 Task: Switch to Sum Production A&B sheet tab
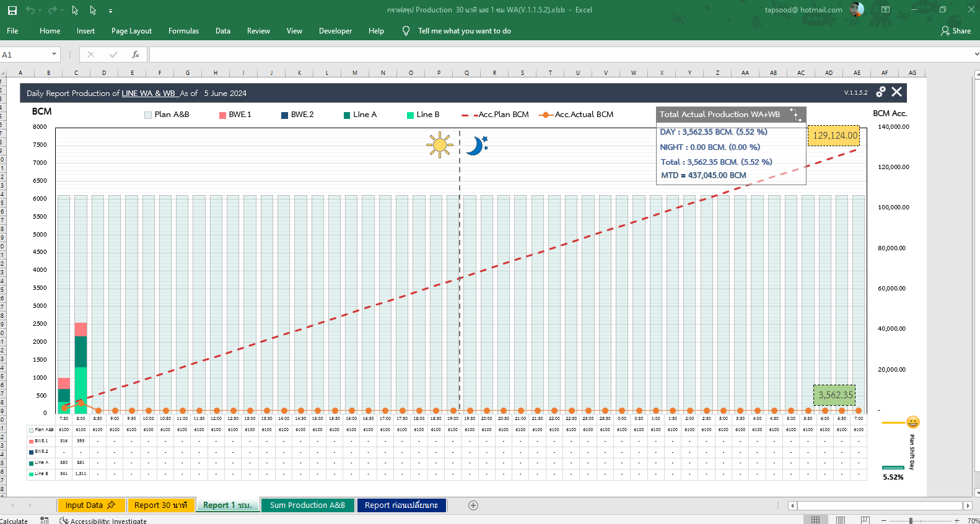click(x=307, y=505)
